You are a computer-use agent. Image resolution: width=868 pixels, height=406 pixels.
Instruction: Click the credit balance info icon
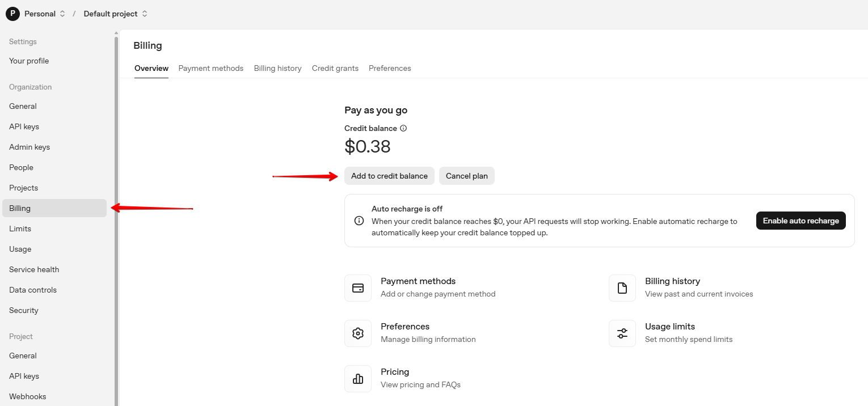403,128
